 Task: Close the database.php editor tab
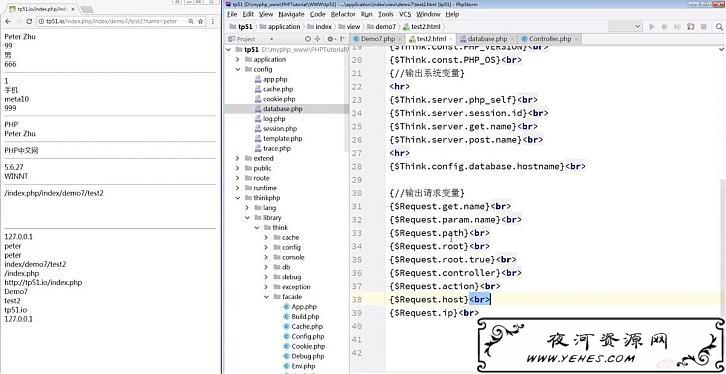point(512,39)
